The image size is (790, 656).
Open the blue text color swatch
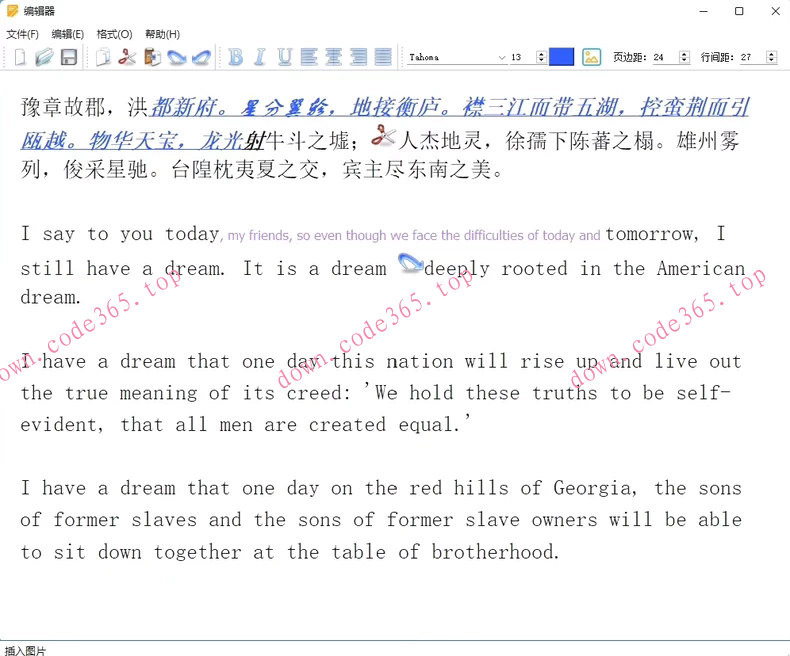point(561,57)
